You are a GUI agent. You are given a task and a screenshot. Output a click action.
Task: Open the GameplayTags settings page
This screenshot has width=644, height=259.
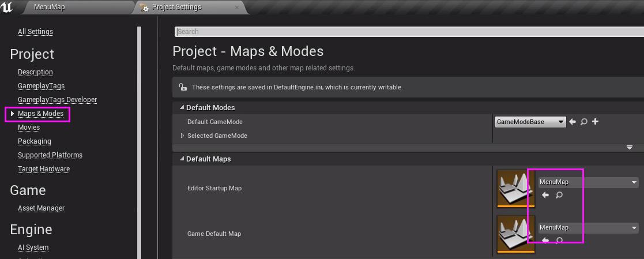click(41, 86)
